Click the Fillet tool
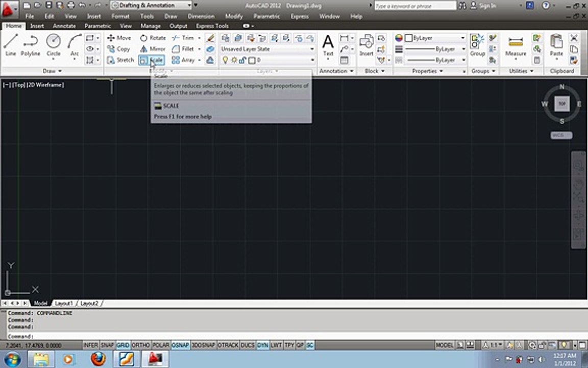 pos(183,49)
